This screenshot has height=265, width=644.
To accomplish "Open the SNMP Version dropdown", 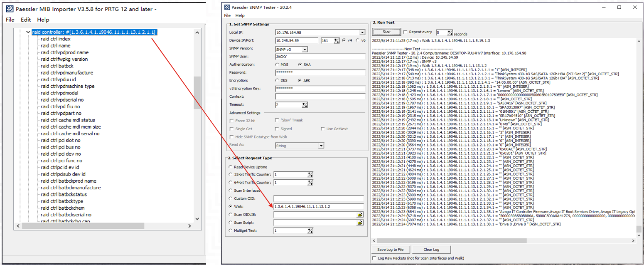I will click(x=305, y=49).
